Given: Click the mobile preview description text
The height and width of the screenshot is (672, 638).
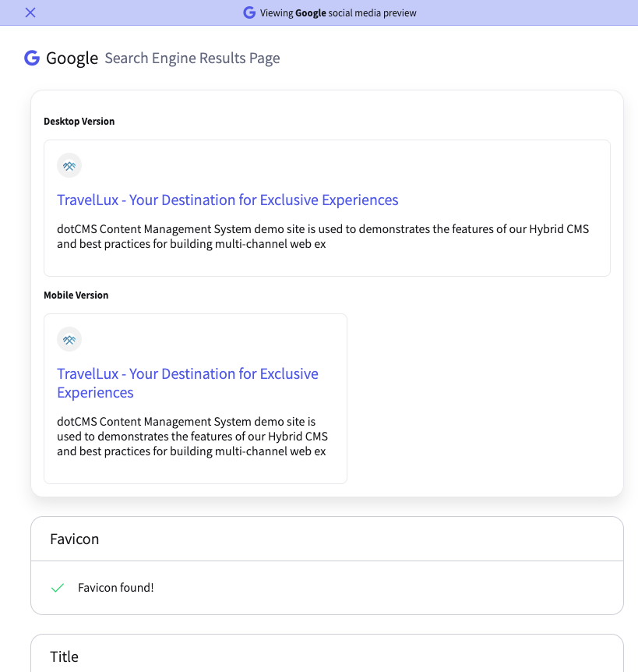Looking at the screenshot, I should (x=192, y=437).
